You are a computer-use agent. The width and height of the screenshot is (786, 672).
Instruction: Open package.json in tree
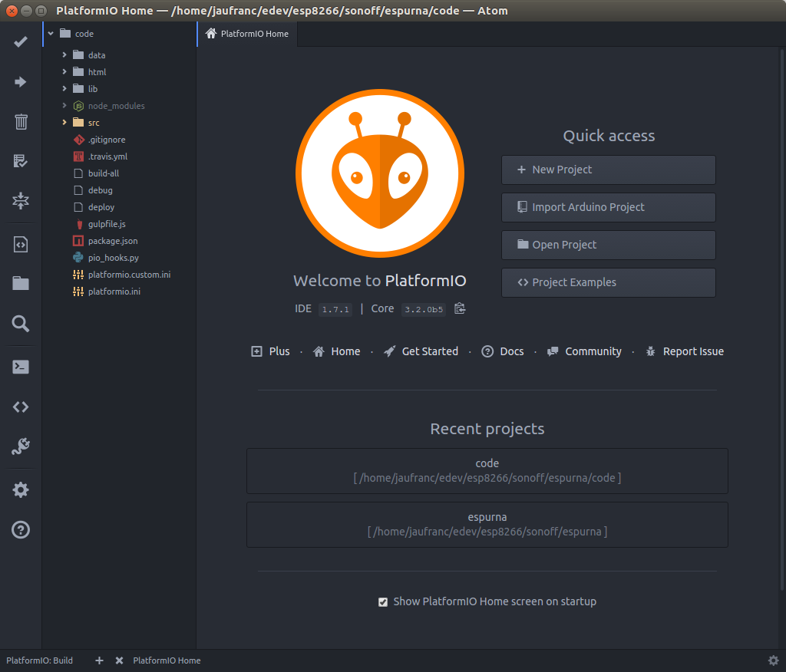pos(113,241)
